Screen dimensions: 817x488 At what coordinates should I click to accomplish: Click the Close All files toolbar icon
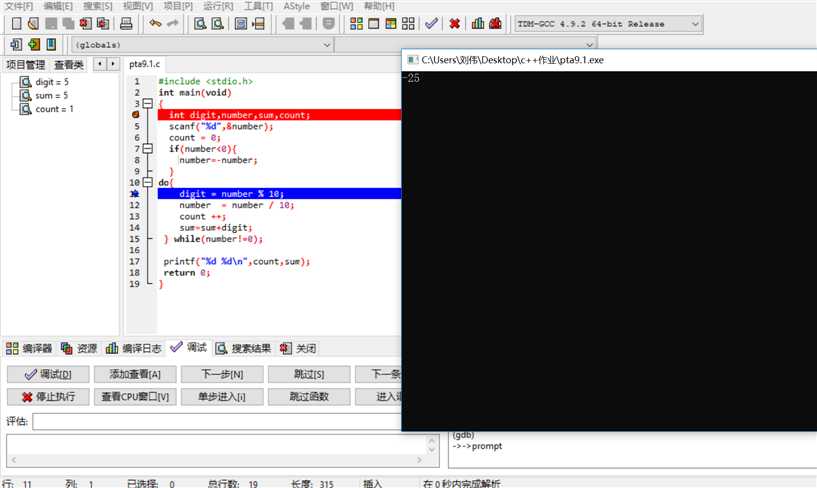(103, 23)
